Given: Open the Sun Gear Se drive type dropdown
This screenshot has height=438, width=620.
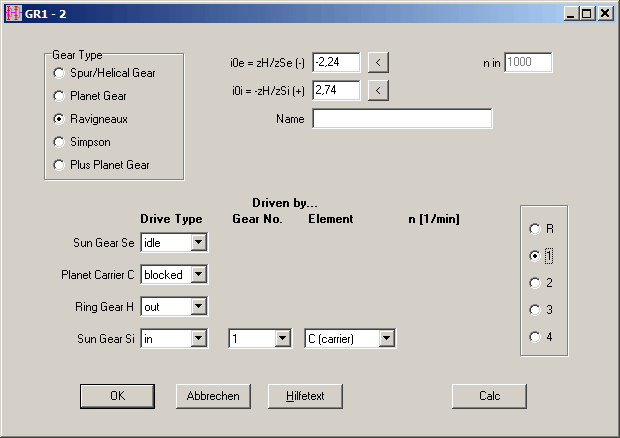Looking at the screenshot, I should 198,242.
